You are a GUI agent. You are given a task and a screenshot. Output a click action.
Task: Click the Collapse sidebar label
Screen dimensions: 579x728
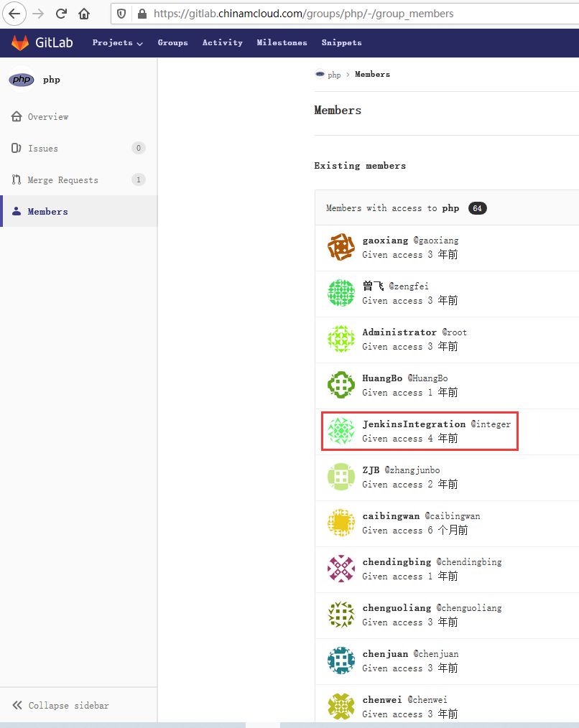click(x=69, y=705)
